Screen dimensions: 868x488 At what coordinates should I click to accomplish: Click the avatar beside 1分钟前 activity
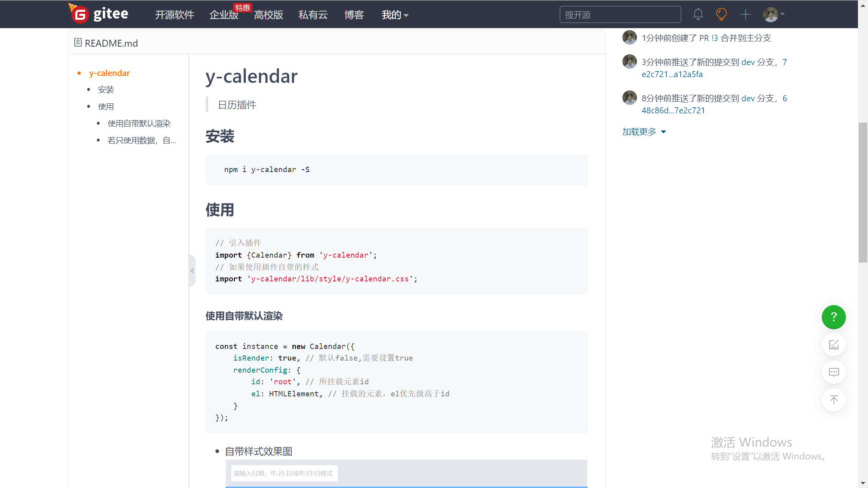click(x=629, y=37)
